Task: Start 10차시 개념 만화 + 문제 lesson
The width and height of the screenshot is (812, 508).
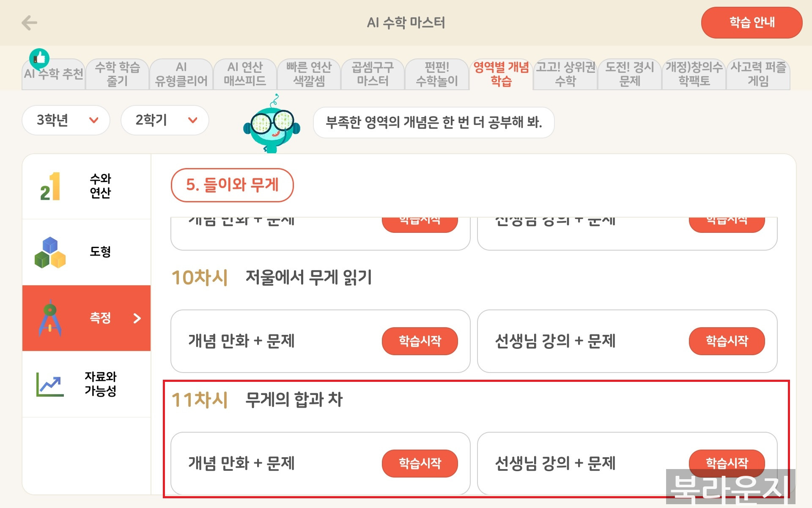Action: [420, 341]
